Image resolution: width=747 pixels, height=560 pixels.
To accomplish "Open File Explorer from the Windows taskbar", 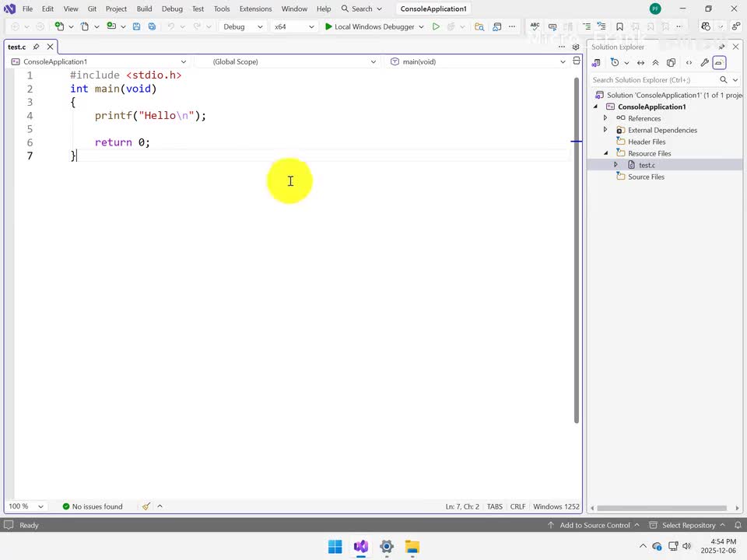I will click(412, 547).
